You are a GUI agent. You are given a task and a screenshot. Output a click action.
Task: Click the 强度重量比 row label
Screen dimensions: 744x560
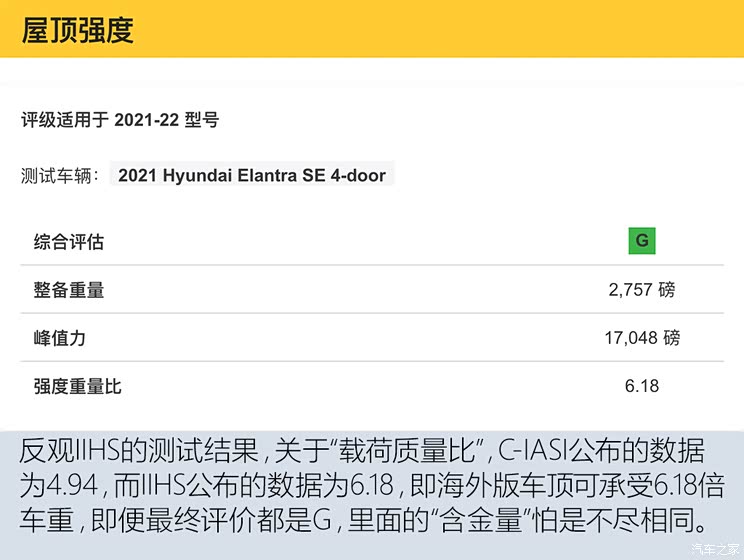pos(78,386)
